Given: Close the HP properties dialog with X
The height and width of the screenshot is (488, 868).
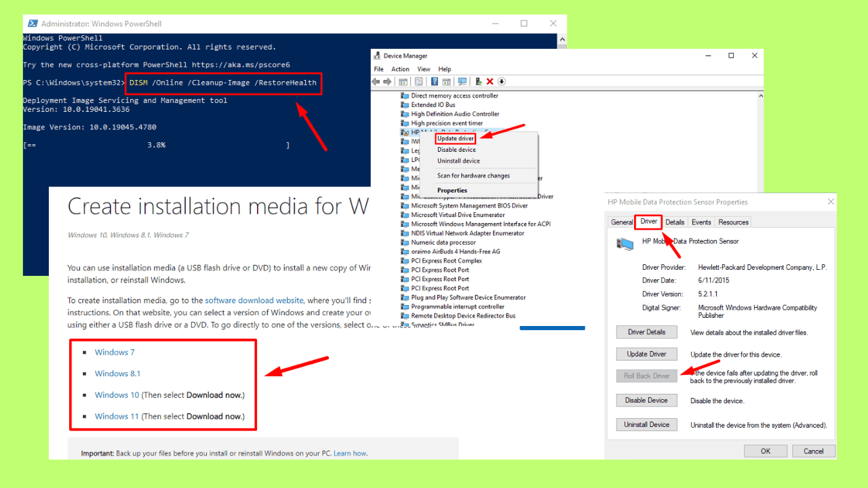Looking at the screenshot, I should pos(831,202).
